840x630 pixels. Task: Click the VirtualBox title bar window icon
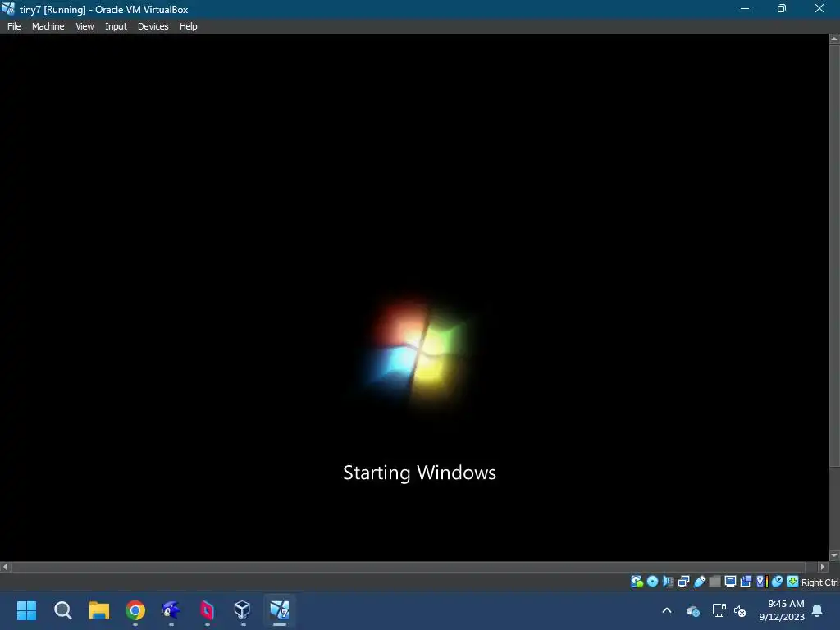(8, 9)
